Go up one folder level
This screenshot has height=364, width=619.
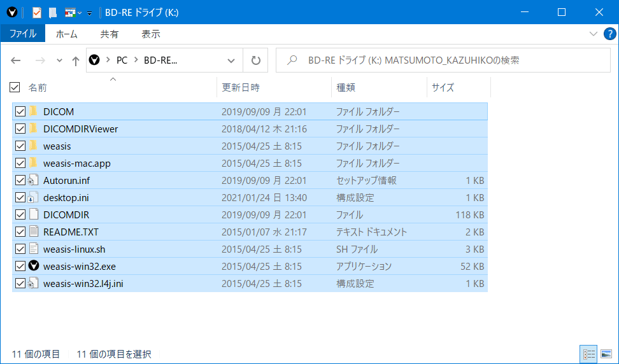point(75,60)
